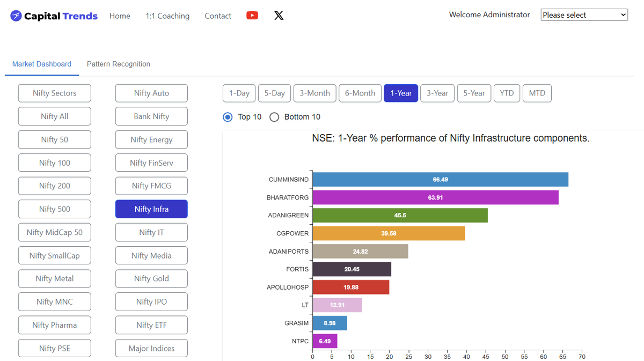Open the YouTube channel icon
Screen dimensions: 644x361
pyautogui.click(x=252, y=16)
